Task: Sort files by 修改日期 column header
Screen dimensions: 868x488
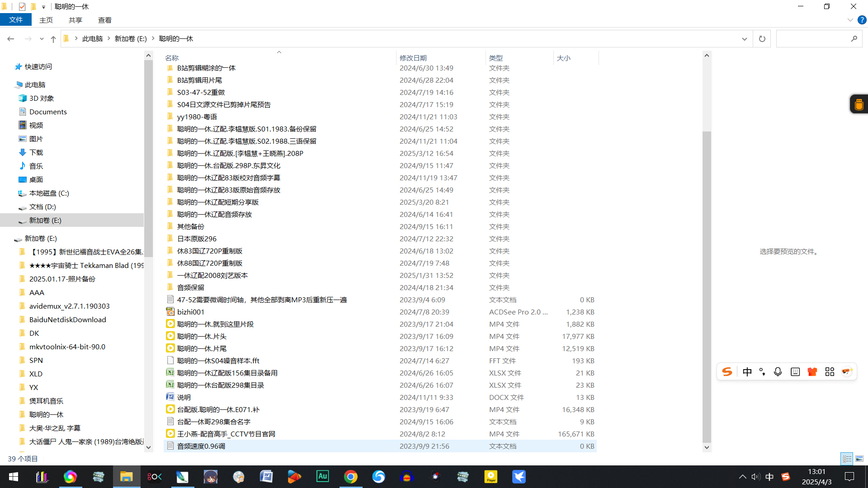Action: (413, 58)
